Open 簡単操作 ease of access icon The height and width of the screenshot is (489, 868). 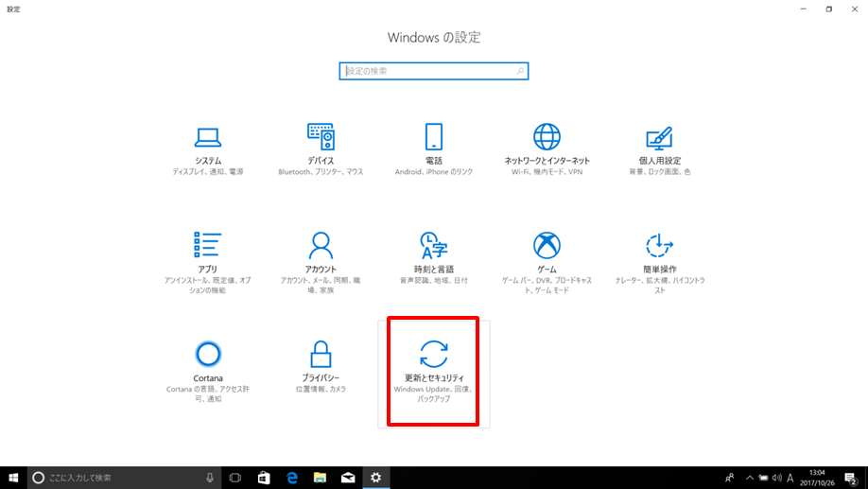pos(659,245)
